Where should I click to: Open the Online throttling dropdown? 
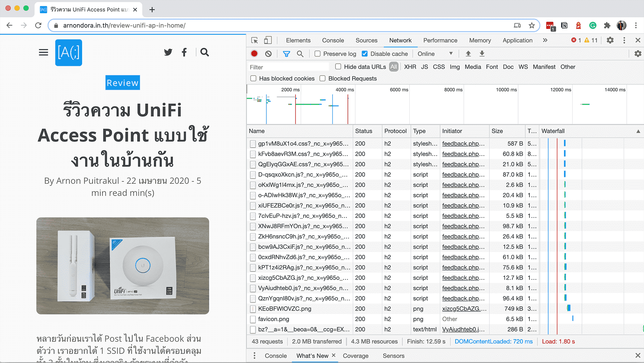tap(435, 54)
